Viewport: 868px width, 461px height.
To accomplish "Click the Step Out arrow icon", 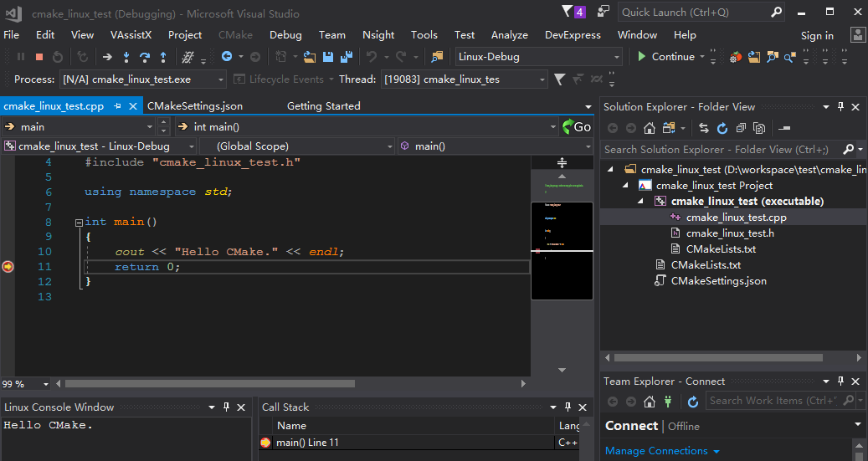I will pos(162,57).
